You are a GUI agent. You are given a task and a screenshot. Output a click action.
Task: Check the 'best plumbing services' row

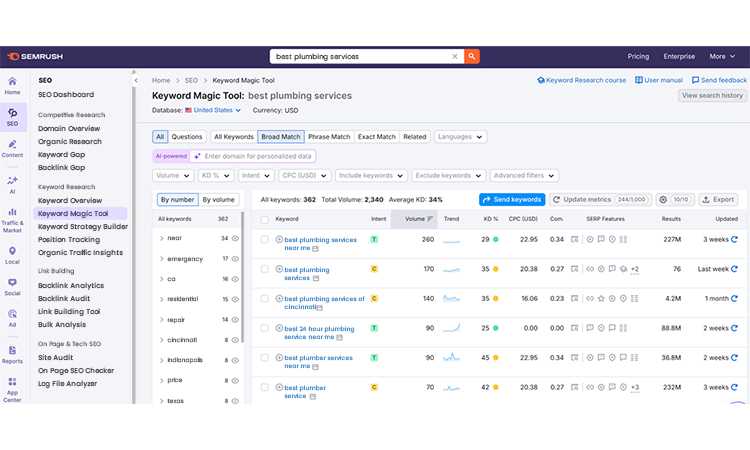(x=264, y=269)
